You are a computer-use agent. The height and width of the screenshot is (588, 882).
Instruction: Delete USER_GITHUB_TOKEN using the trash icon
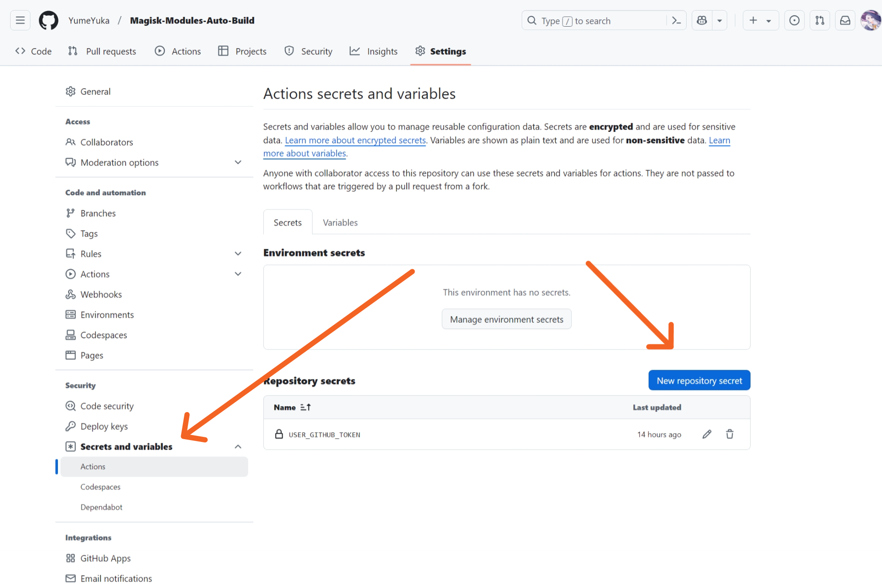click(729, 434)
